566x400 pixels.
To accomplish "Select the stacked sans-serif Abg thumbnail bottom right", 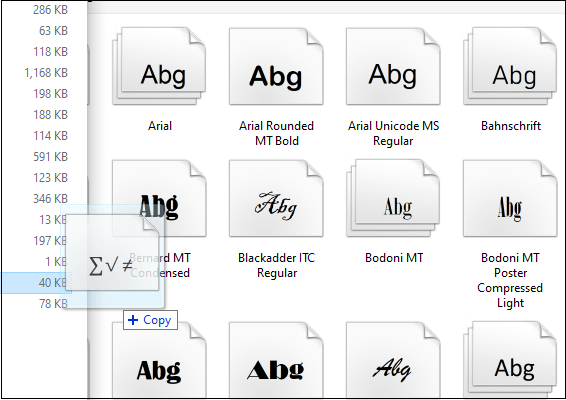I will (x=510, y=360).
